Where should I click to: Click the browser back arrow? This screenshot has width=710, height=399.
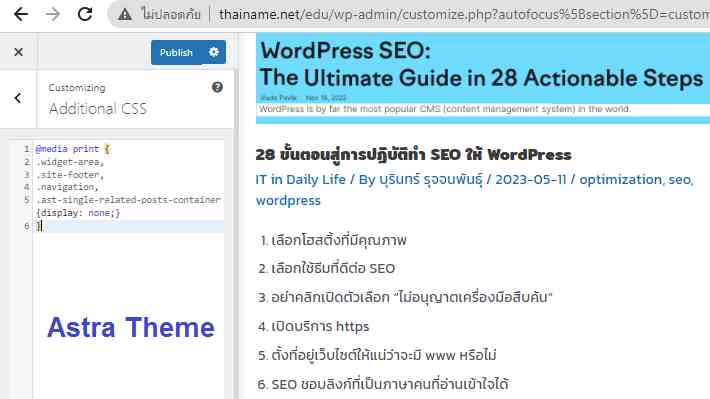tap(21, 14)
